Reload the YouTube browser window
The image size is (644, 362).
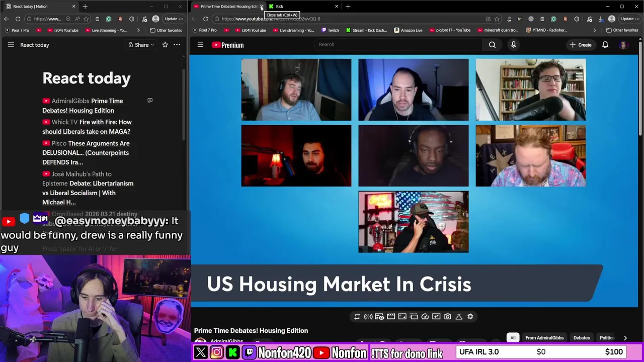click(205, 19)
